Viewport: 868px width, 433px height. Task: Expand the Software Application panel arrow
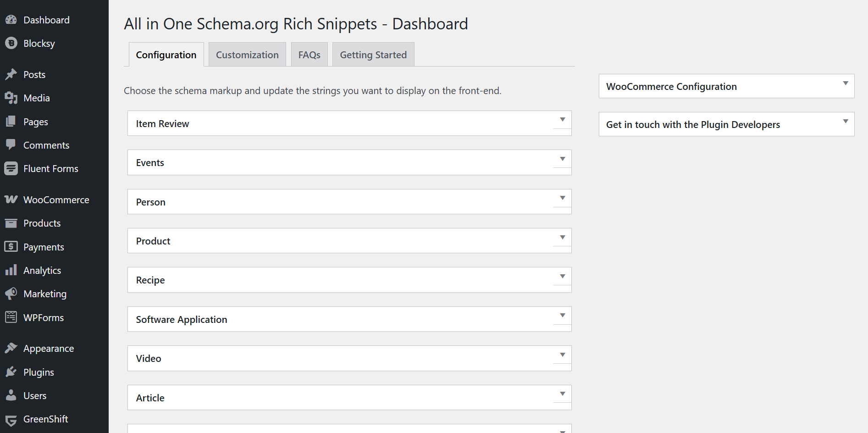tap(562, 316)
